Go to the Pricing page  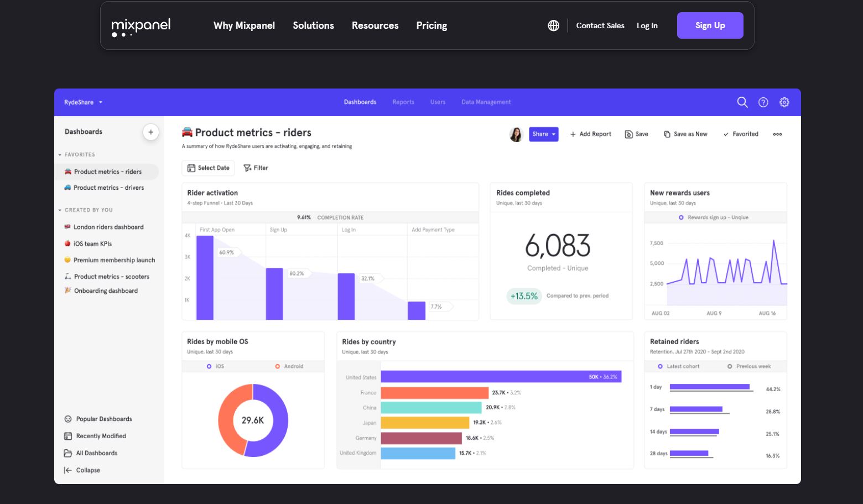[431, 25]
